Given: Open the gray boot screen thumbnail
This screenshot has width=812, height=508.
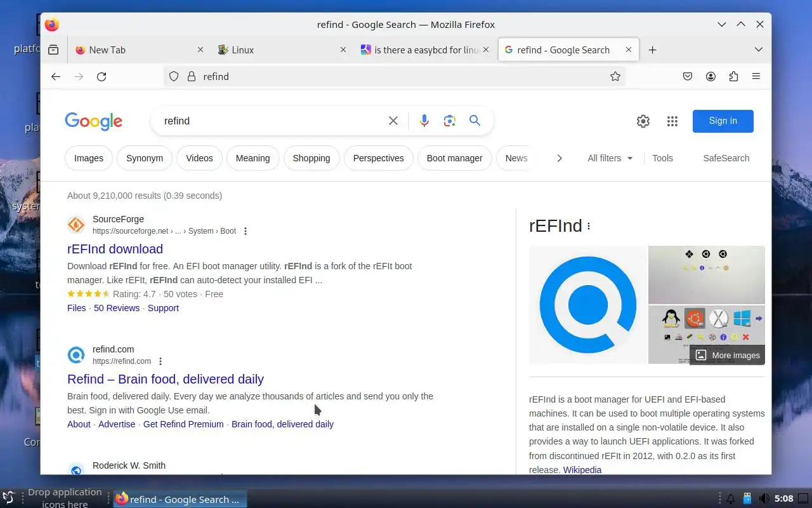Looking at the screenshot, I should tap(707, 274).
